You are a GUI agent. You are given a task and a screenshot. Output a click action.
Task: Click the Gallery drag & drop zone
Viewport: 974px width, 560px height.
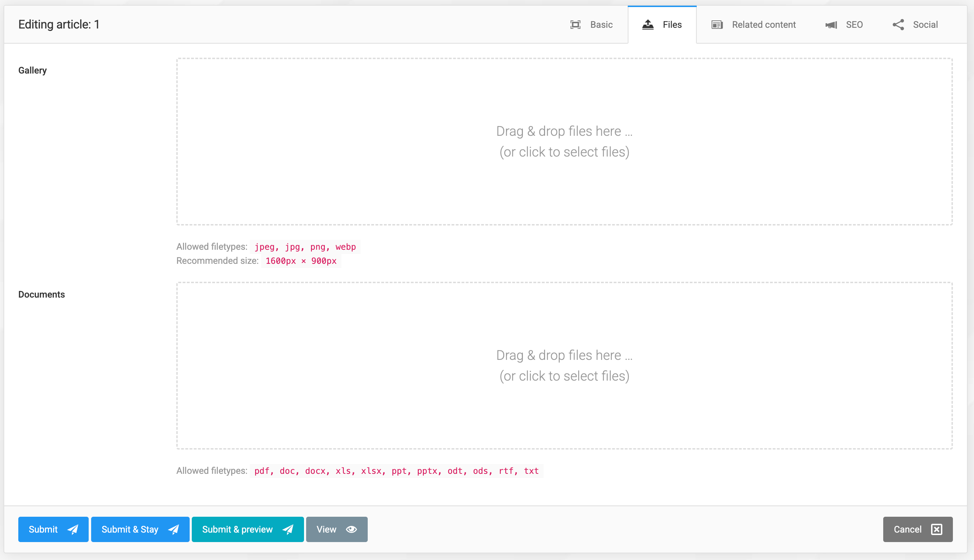[564, 141]
